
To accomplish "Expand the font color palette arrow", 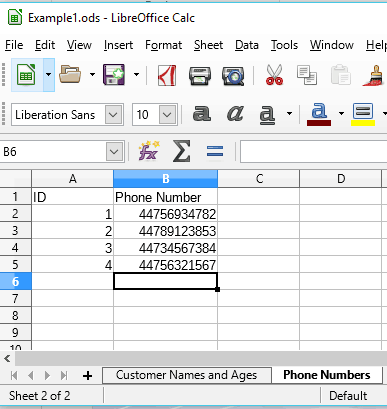I will (341, 114).
